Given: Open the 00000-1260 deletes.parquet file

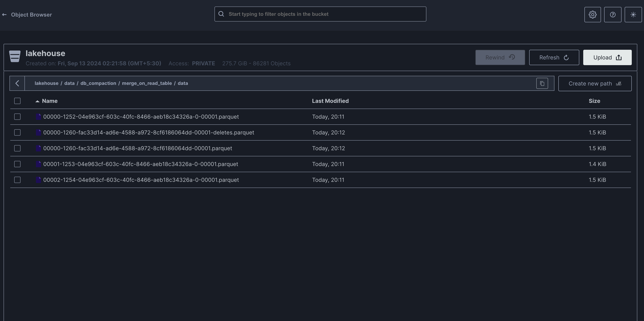Looking at the screenshot, I should [x=149, y=132].
